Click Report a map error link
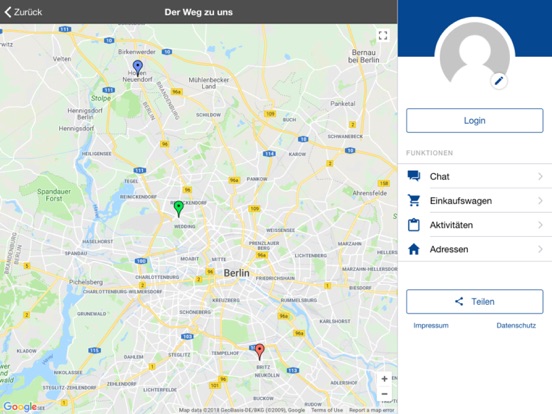The image size is (552, 414). [x=371, y=410]
